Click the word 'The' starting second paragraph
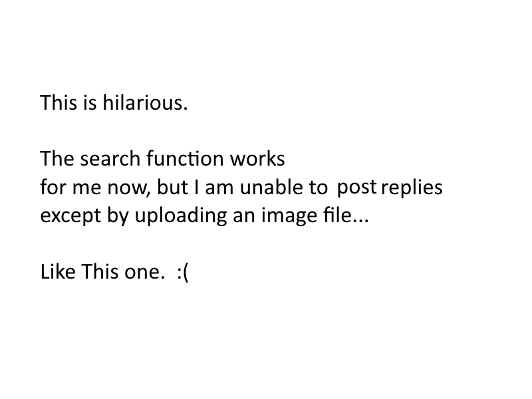Image resolution: width=532 pixels, height=399 pixels. coord(57,158)
